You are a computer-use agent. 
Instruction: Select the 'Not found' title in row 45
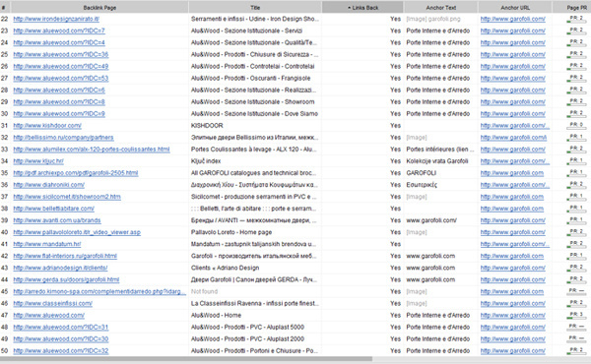(204, 292)
